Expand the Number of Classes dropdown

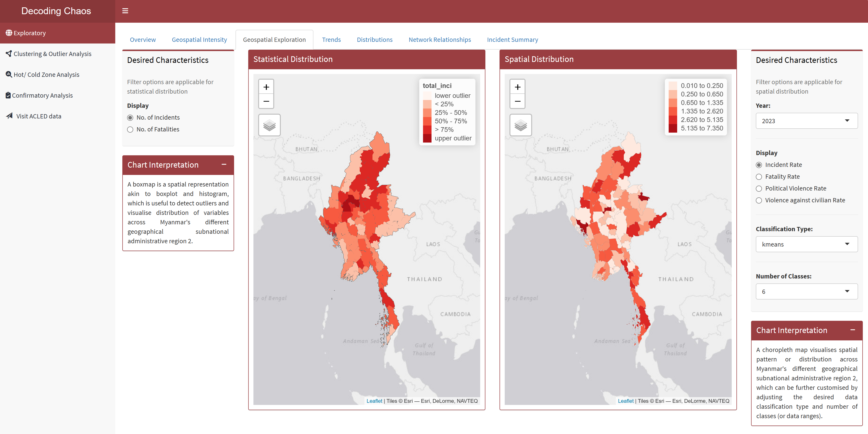806,291
